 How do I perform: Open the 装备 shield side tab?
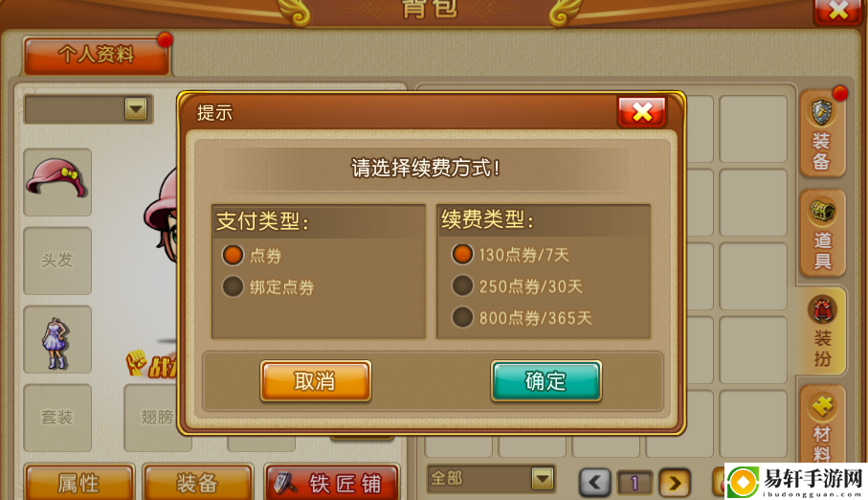pyautogui.click(x=822, y=134)
